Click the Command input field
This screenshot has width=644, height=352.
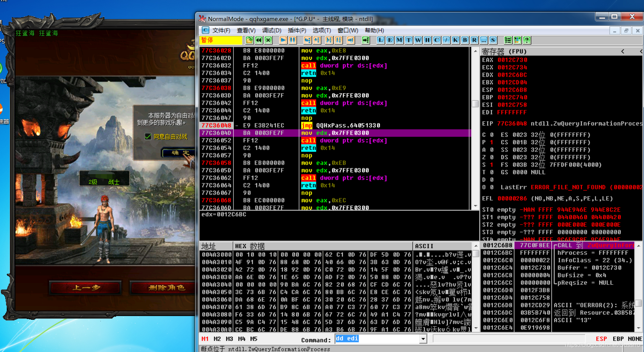pos(377,339)
